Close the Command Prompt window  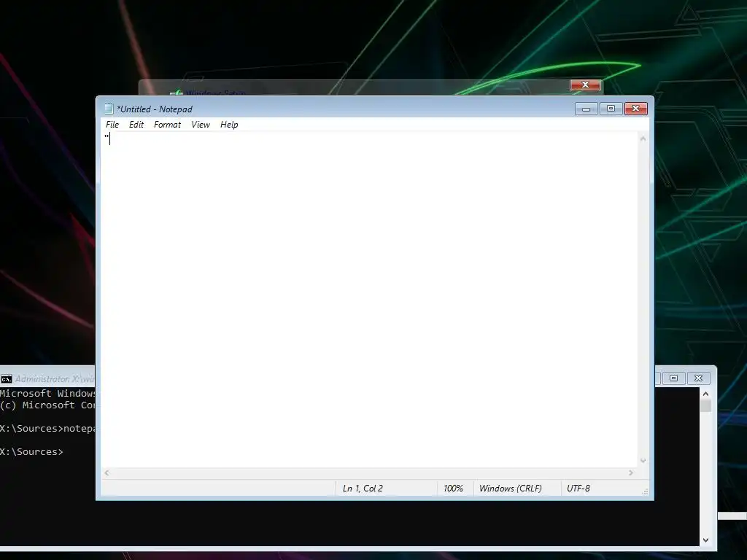[x=698, y=378]
